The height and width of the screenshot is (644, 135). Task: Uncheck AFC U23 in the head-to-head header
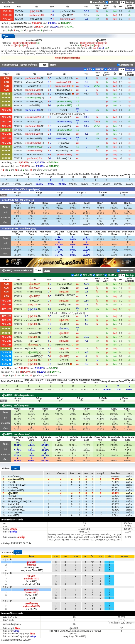pos(107,2)
